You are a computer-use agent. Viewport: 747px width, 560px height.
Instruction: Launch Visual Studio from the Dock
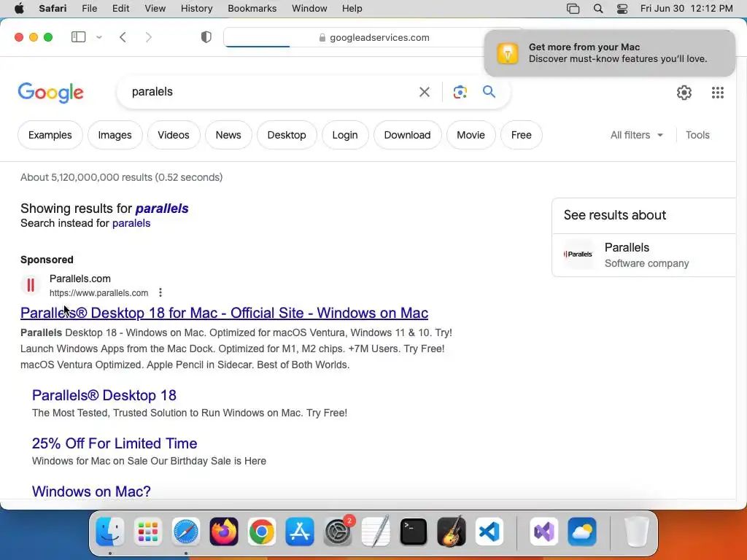click(x=544, y=532)
